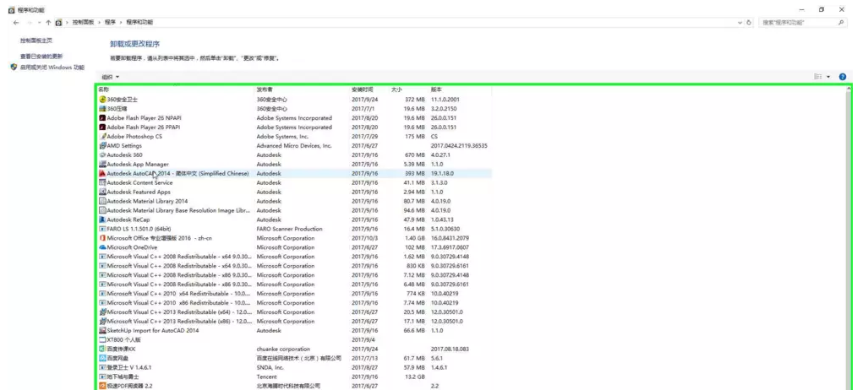Click the 360压缩 program icon
868x390 pixels.
tap(102, 109)
